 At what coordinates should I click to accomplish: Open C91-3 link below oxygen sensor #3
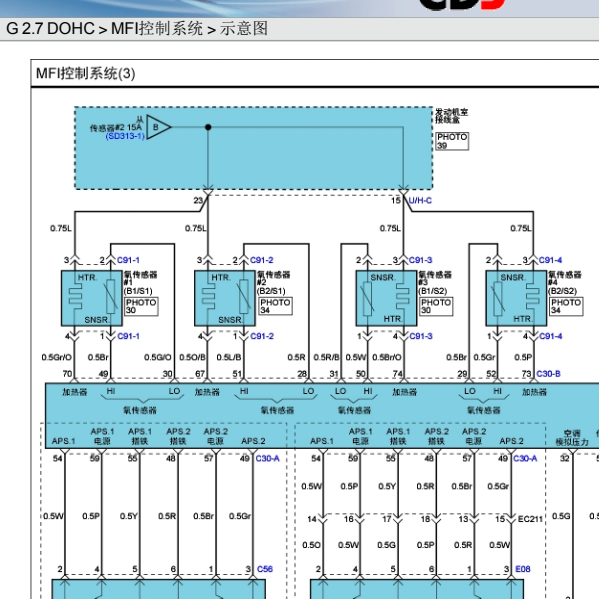coord(421,336)
